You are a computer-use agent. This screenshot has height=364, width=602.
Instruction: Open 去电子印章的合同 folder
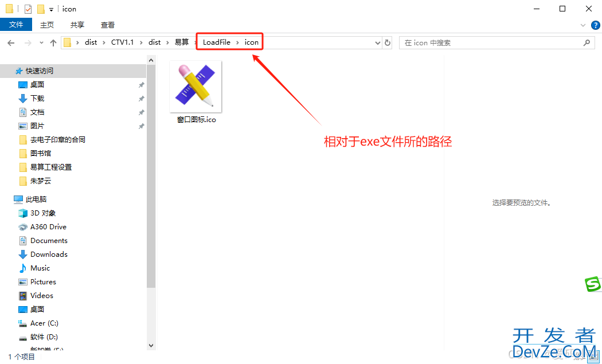coord(57,140)
